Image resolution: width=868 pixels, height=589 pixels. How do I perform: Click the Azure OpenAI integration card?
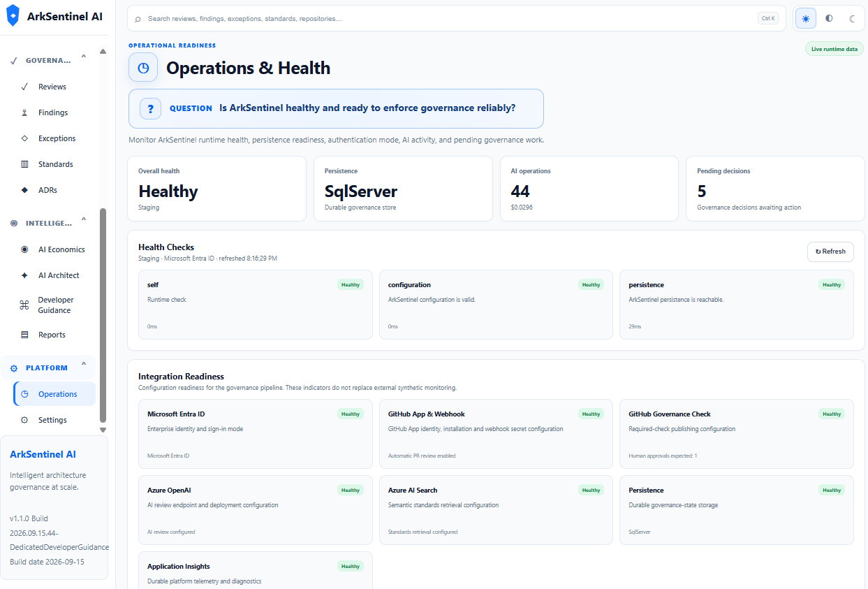256,510
